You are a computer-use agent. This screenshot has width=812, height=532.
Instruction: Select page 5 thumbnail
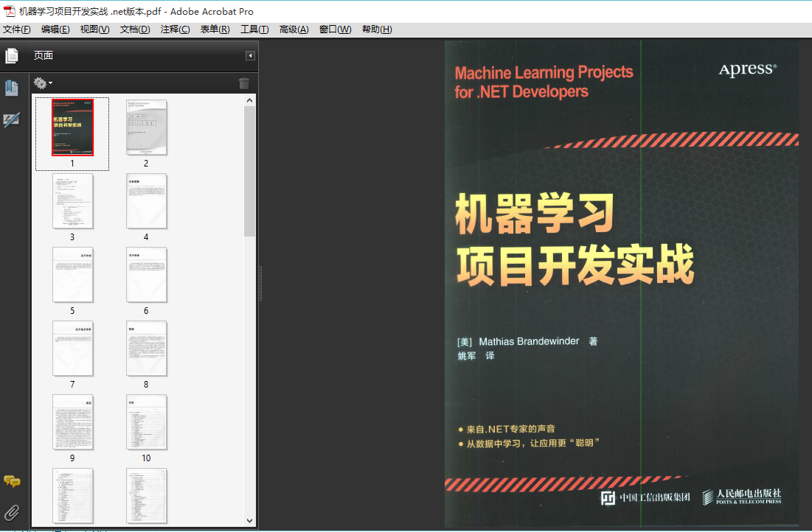click(x=72, y=275)
